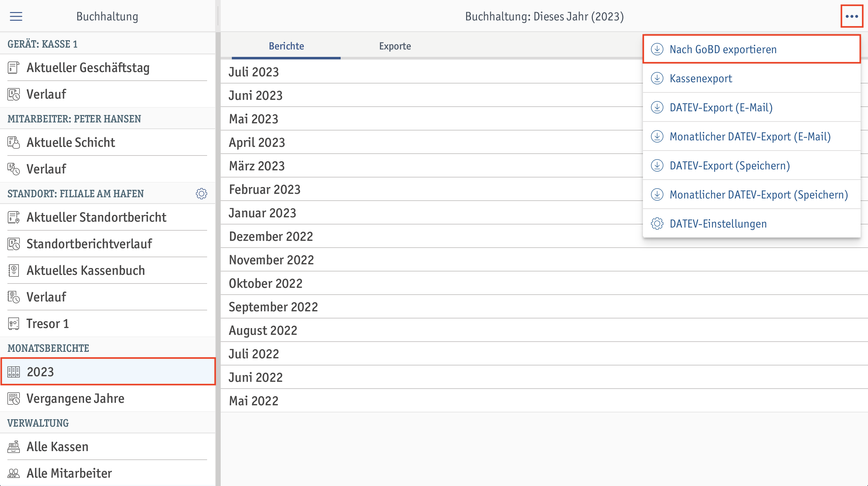Select DATEV-Export (Speichern) menu entry
868x486 pixels.
(x=752, y=165)
